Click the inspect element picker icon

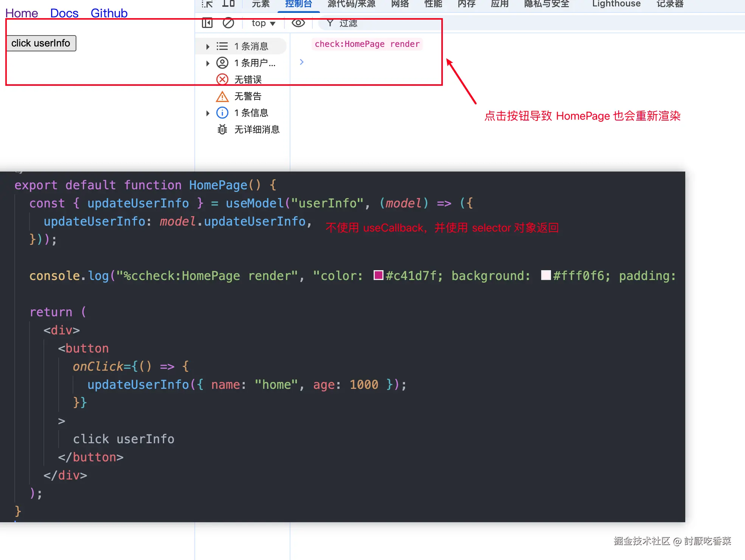(x=207, y=4)
